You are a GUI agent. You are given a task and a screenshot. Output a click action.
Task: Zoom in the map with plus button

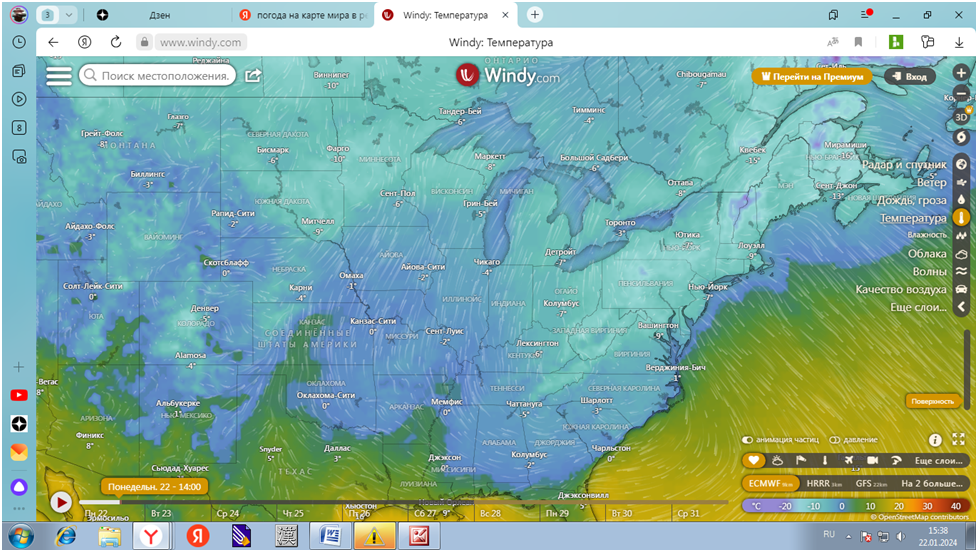(961, 73)
